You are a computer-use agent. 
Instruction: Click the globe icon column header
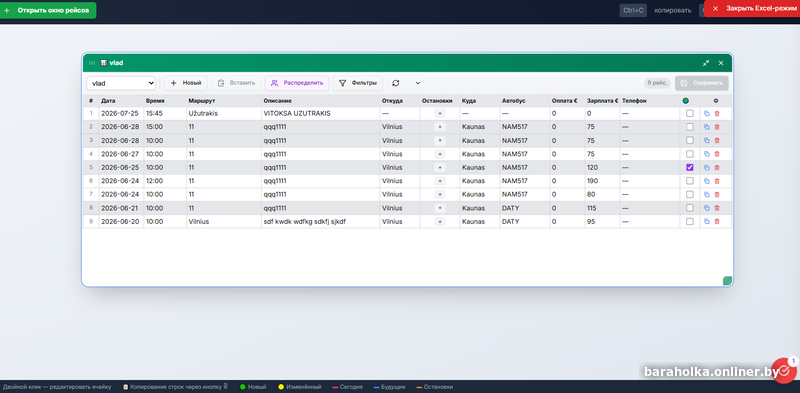pyautogui.click(x=686, y=101)
